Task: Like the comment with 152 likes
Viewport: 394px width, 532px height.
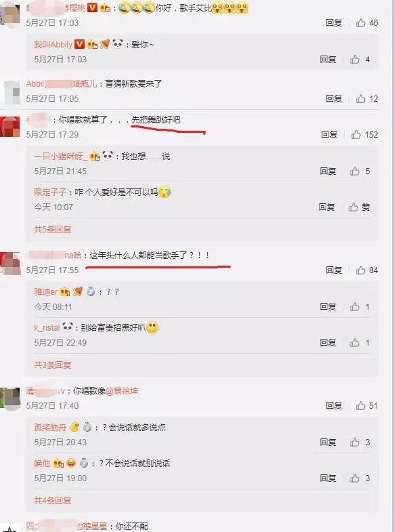Action: pyautogui.click(x=355, y=135)
